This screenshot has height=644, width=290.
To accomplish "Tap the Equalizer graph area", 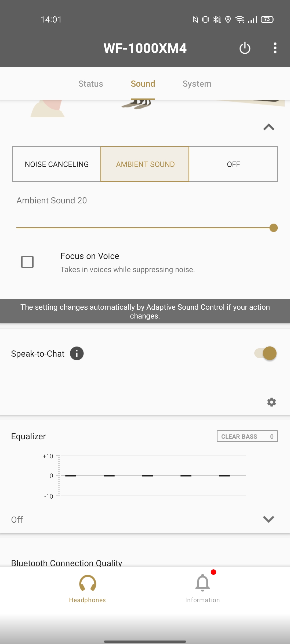I will coord(153,475).
